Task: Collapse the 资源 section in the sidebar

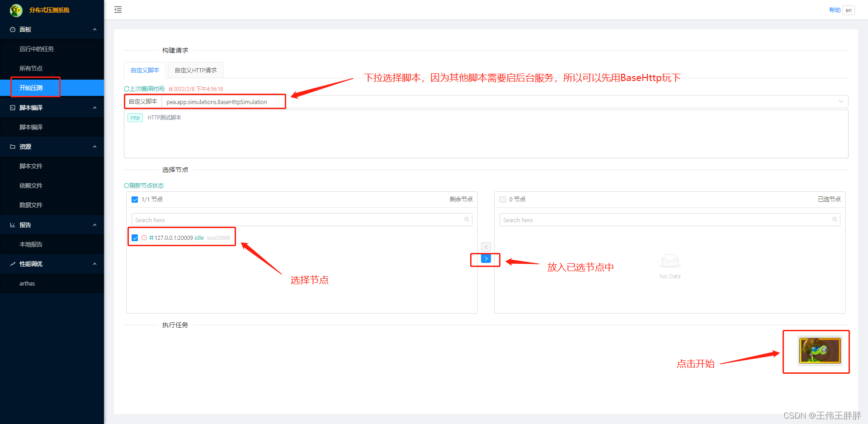Action: (x=94, y=146)
